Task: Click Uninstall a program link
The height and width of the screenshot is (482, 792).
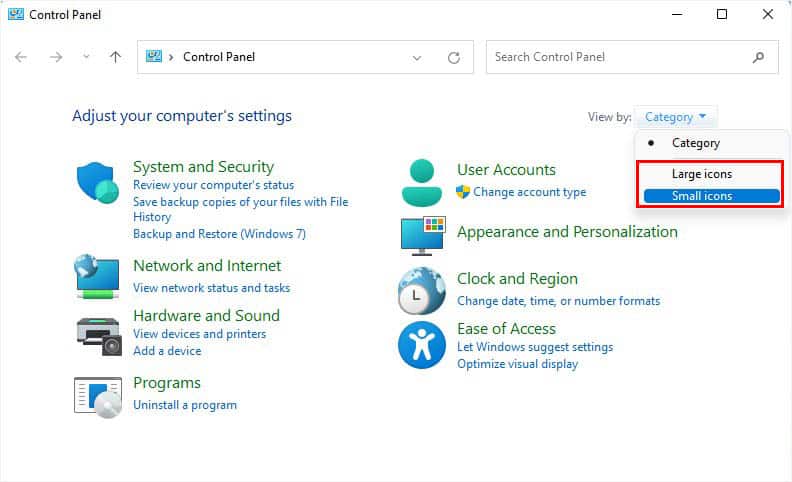Action: pyautogui.click(x=185, y=405)
